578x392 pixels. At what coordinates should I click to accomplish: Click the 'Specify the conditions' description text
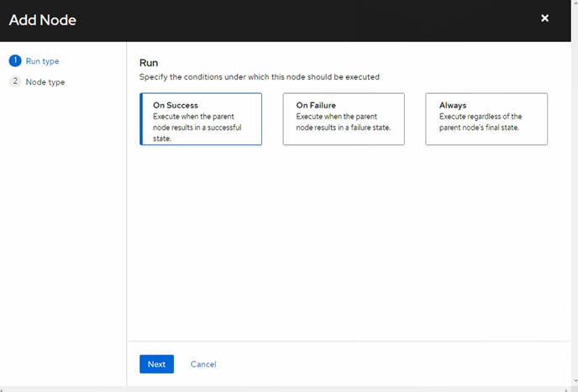[260, 77]
